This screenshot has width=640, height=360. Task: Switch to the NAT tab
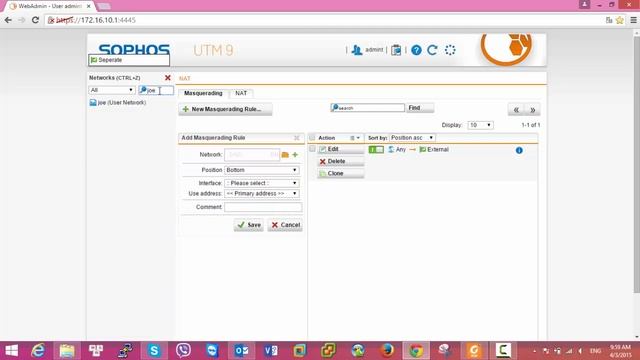click(241, 93)
